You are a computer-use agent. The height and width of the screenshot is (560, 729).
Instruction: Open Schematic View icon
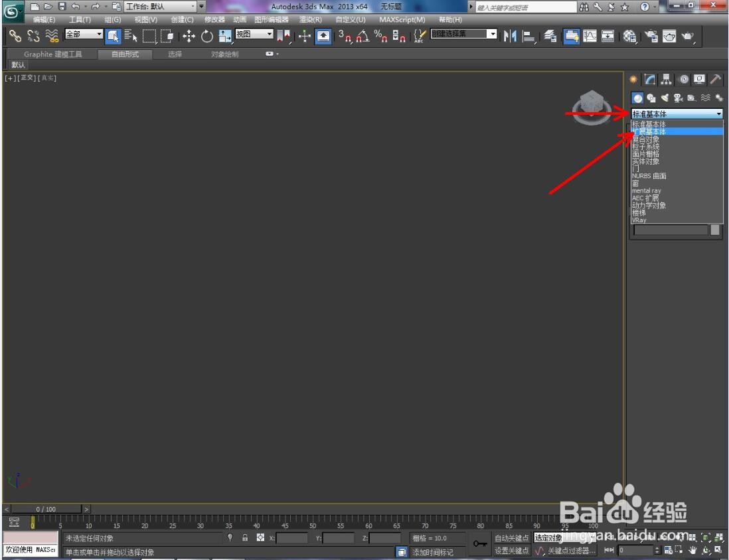(x=607, y=36)
